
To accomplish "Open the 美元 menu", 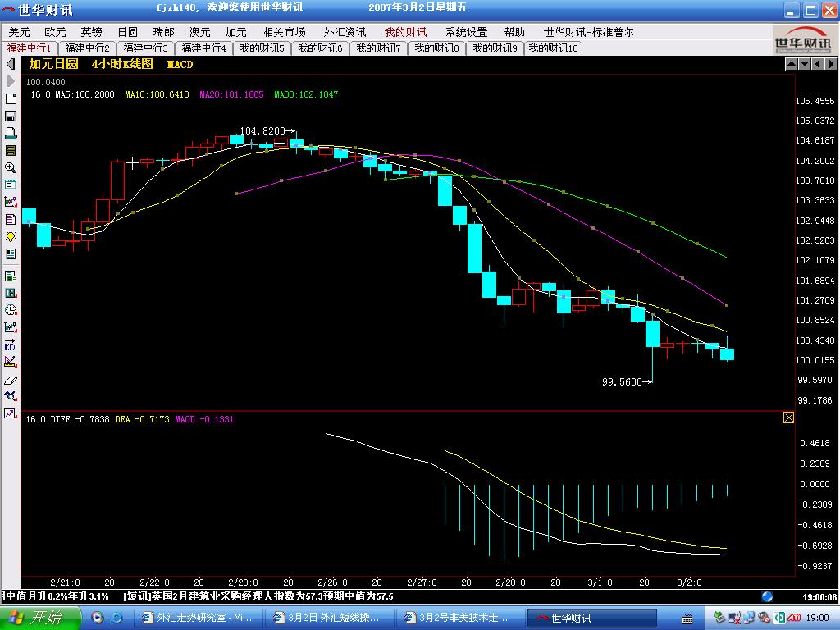I will [20, 32].
